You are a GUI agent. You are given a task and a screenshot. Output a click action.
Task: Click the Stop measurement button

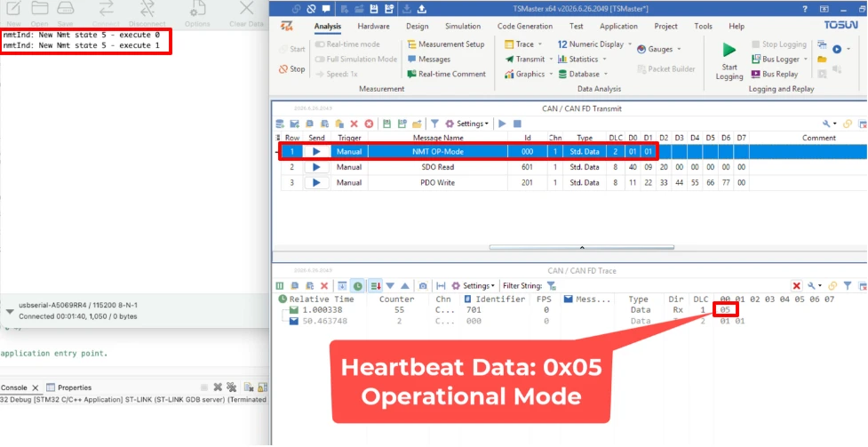(292, 69)
